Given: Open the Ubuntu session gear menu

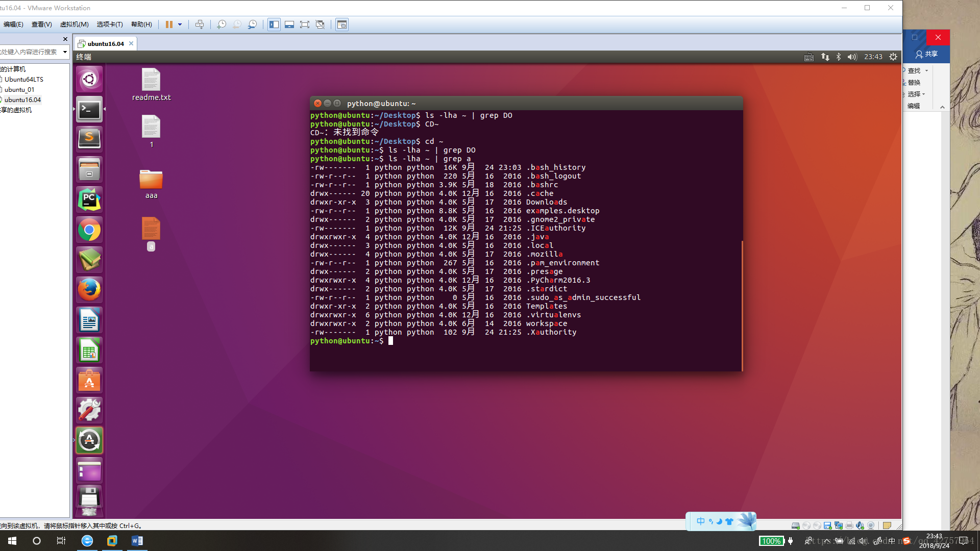Looking at the screenshot, I should tap(893, 57).
